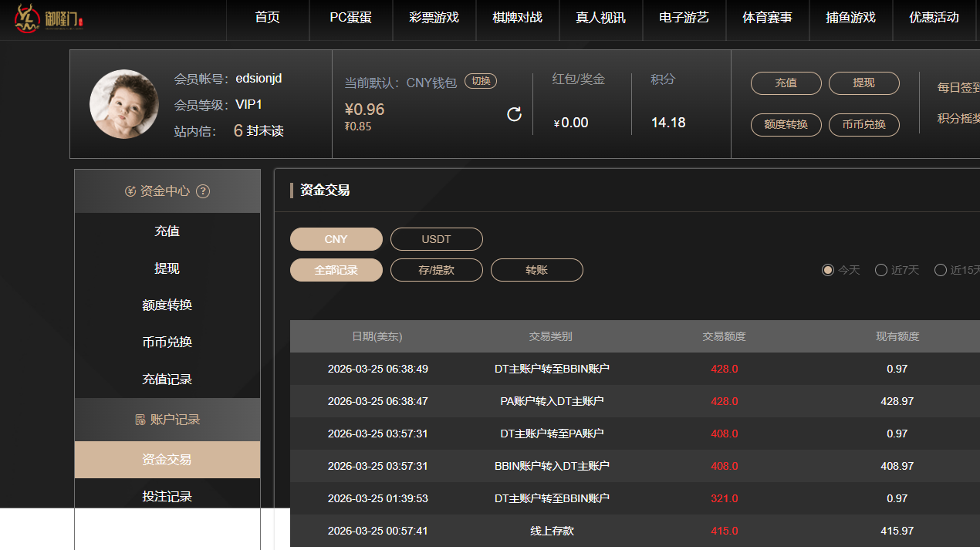Switch to the USDT currency tab
This screenshot has width=980, height=550.
(x=436, y=239)
